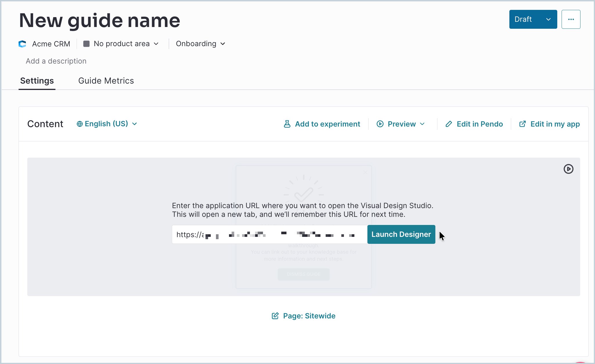Click the Add to experiment flask icon
The width and height of the screenshot is (595, 364).
[x=287, y=124]
